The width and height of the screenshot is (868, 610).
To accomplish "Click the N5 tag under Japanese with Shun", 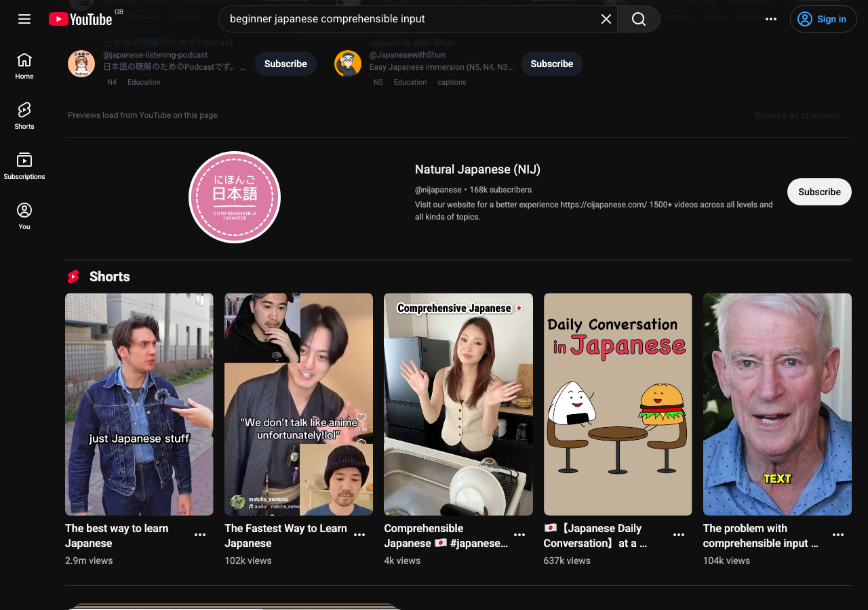I will (x=378, y=82).
